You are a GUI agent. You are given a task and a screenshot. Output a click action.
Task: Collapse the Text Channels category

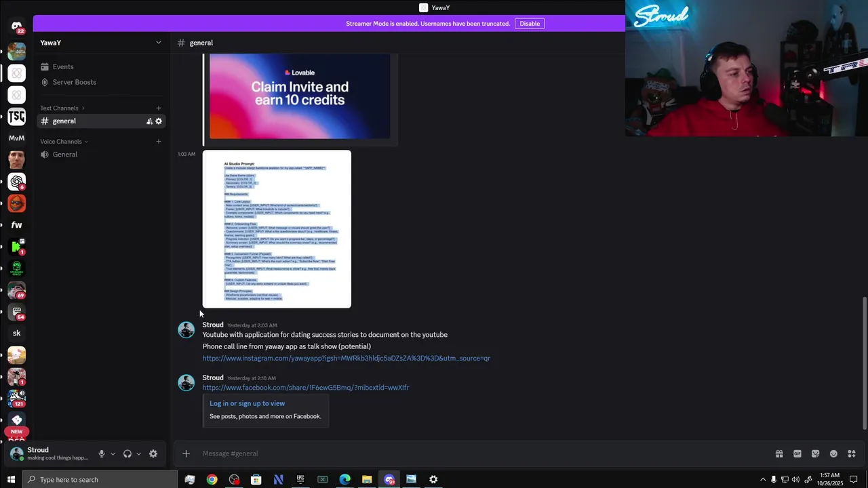click(x=62, y=108)
